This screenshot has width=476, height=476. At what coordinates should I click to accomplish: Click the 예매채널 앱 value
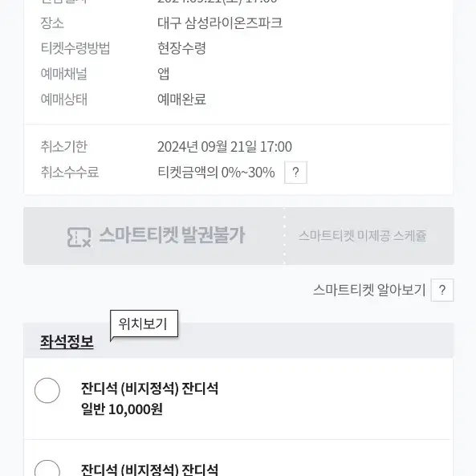point(163,74)
